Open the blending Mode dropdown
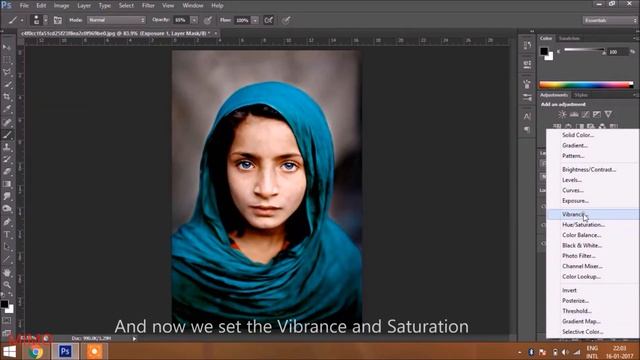 pos(116,20)
